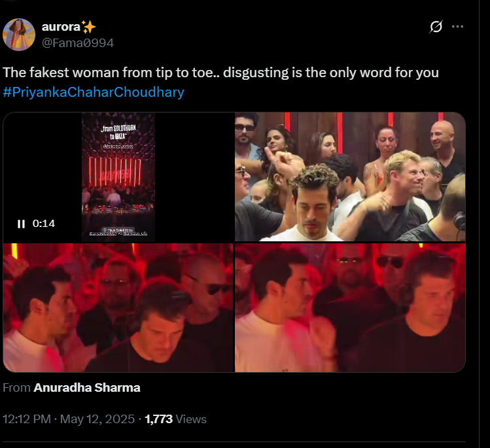Image resolution: width=490 pixels, height=448 pixels.
Task: Click the 'from Solothurn to Ibiza' video caption
Action: (118, 132)
